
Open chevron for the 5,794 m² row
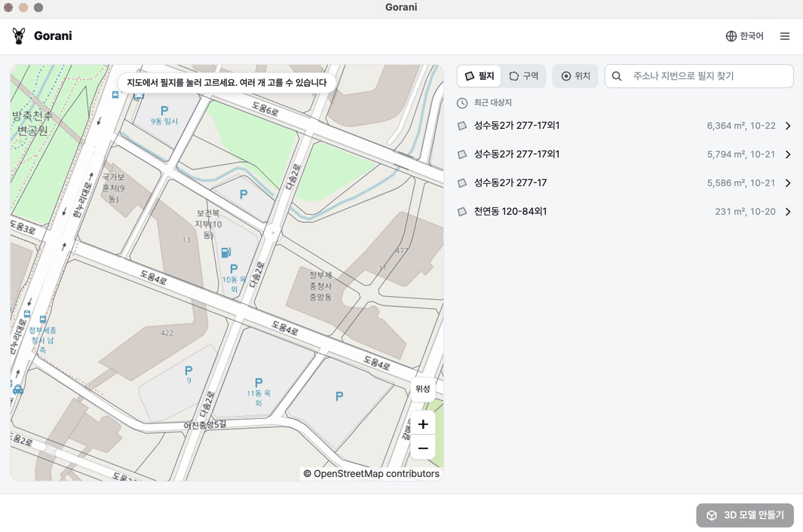tap(788, 154)
